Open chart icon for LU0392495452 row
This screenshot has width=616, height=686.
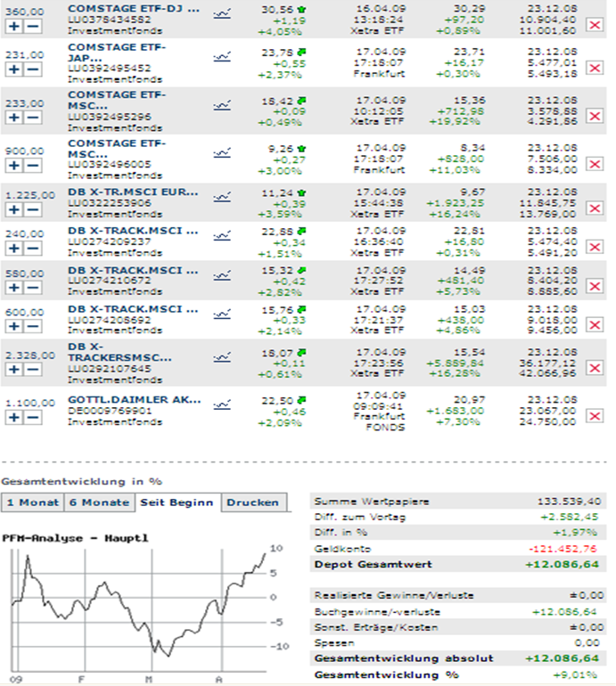(222, 57)
